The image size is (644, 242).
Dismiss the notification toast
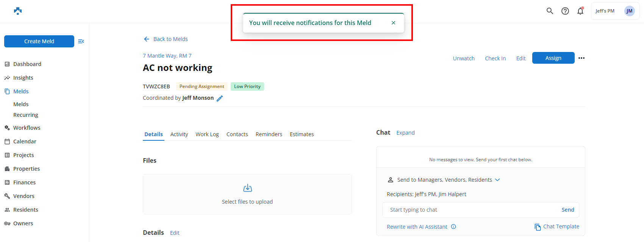[393, 23]
